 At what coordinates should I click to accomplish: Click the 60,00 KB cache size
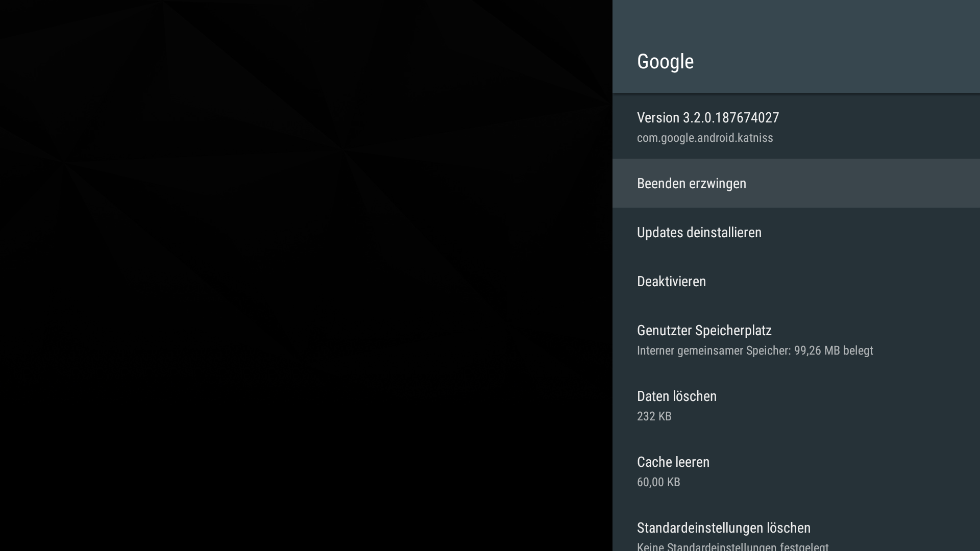pos(658,482)
